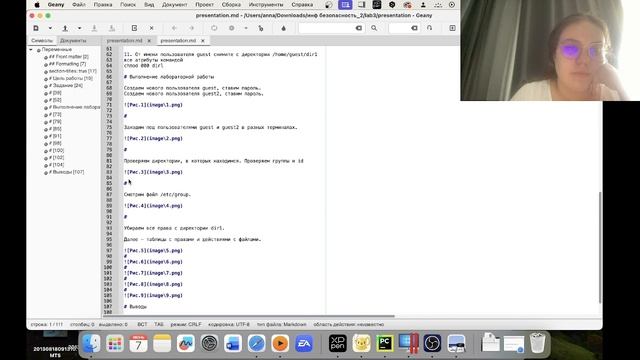Click 'кодировка: UTF-8' in status bar
This screenshot has width=640, height=360.
pyautogui.click(x=229, y=324)
